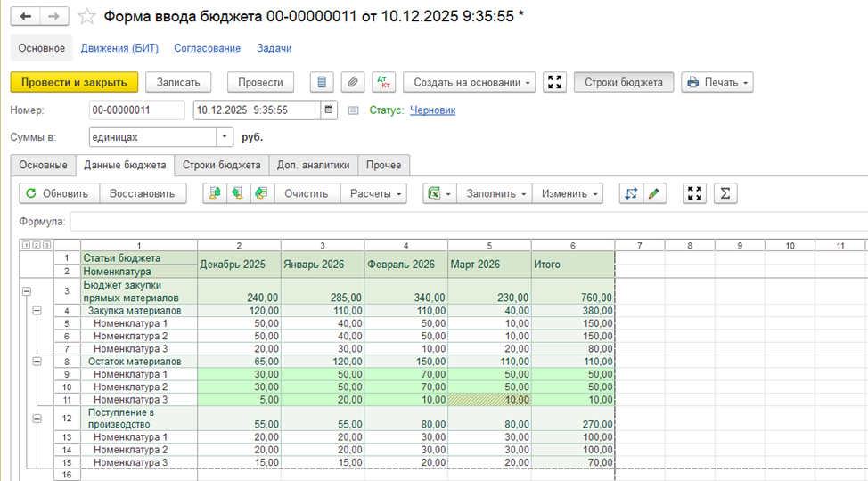The image size is (868, 481).
Task: Click the star to add to favorites
Action: tap(86, 17)
